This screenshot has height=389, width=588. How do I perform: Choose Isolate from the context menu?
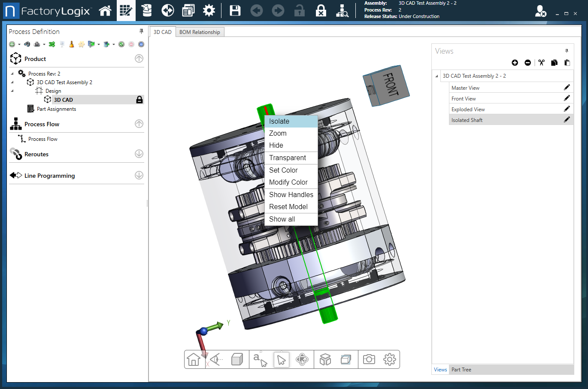click(279, 121)
